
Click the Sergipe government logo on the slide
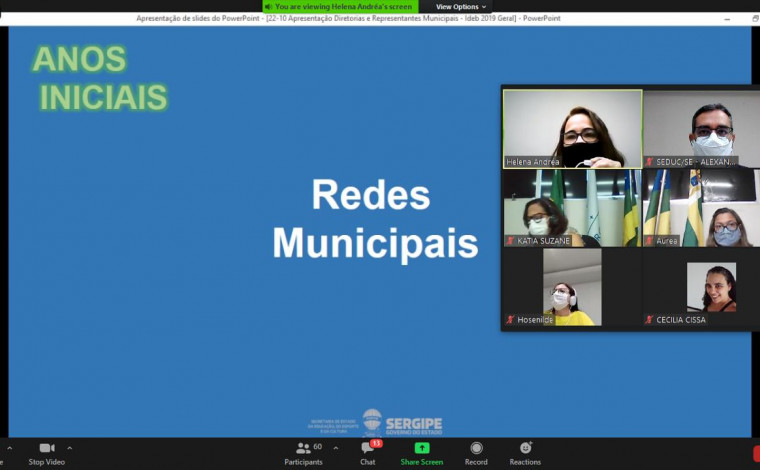click(x=400, y=421)
